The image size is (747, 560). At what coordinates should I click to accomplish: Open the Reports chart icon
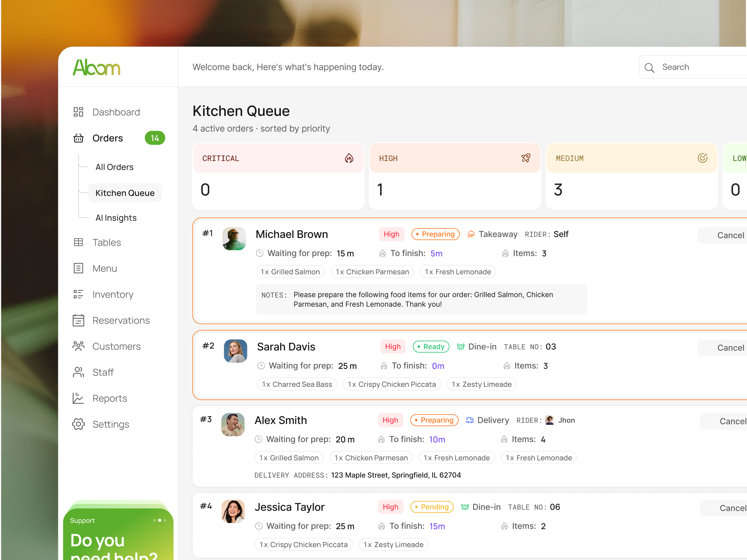pyautogui.click(x=78, y=398)
